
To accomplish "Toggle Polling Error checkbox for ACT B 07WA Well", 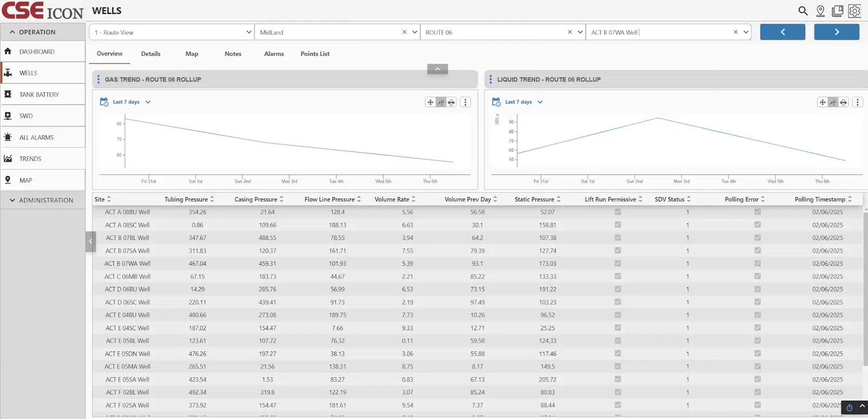I will click(757, 263).
